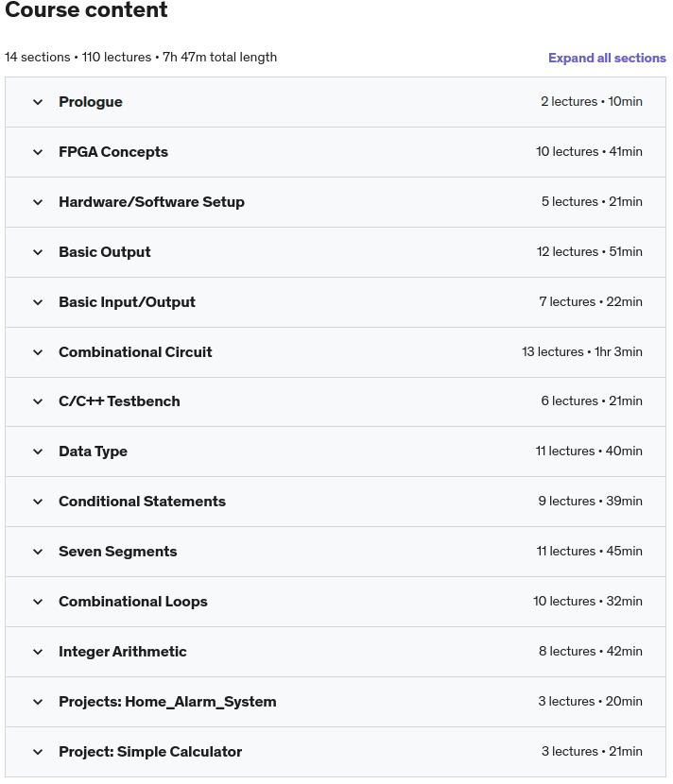Expand the Prologue section chevron
Image resolution: width=673 pixels, height=784 pixels.
pyautogui.click(x=38, y=103)
